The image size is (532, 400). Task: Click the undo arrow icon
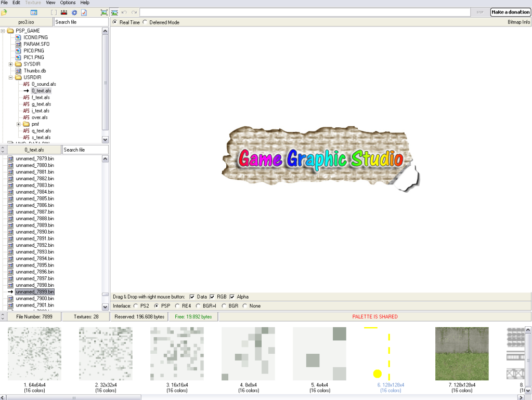point(124,12)
